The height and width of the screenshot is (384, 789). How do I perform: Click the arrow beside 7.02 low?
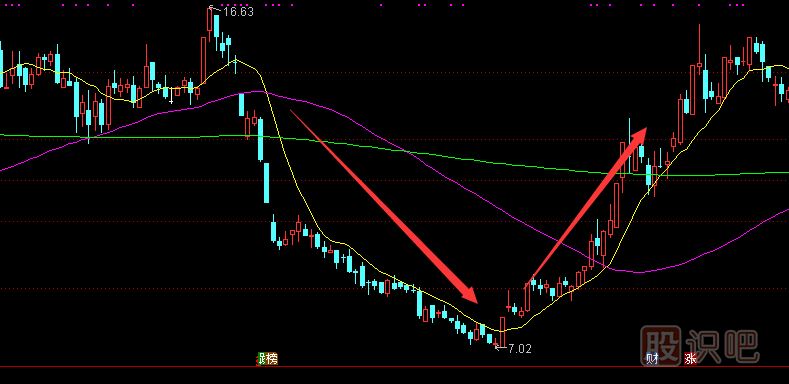pyautogui.click(x=501, y=348)
